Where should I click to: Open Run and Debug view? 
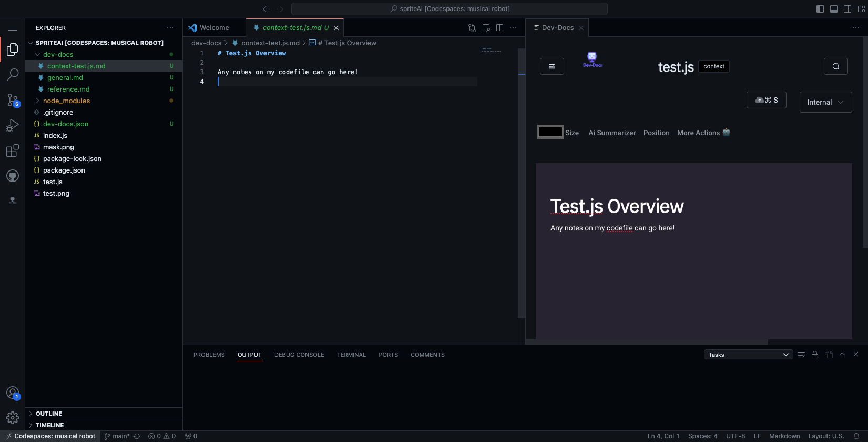coord(13,125)
